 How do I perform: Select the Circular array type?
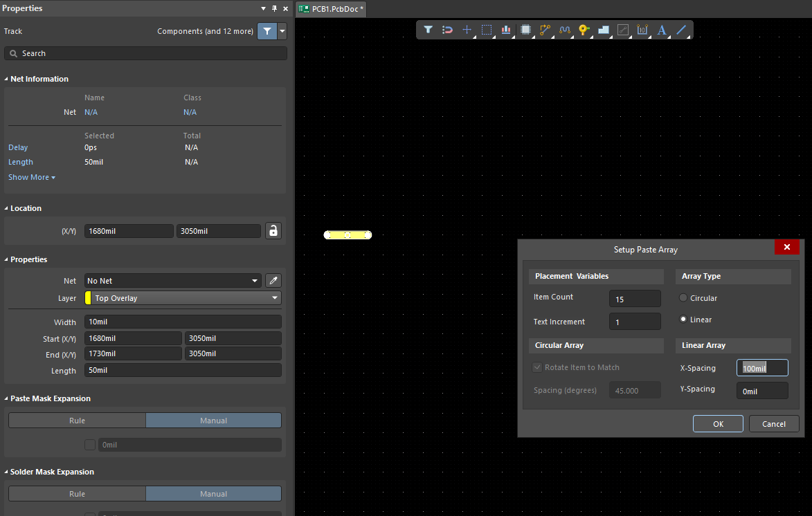coord(684,298)
